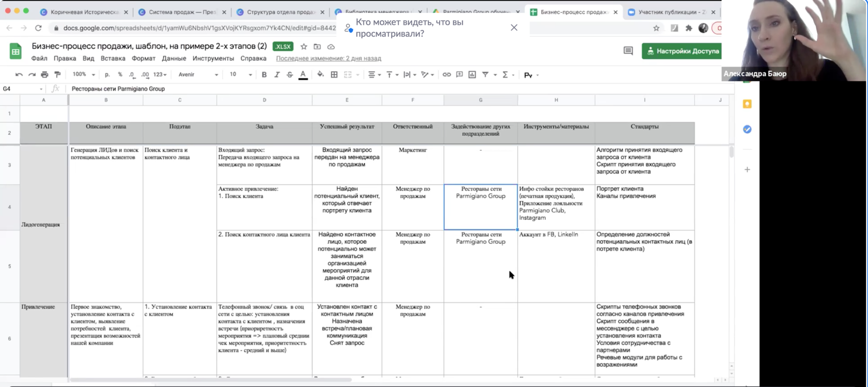Select column G header
This screenshot has width=868, height=387.
481,100
